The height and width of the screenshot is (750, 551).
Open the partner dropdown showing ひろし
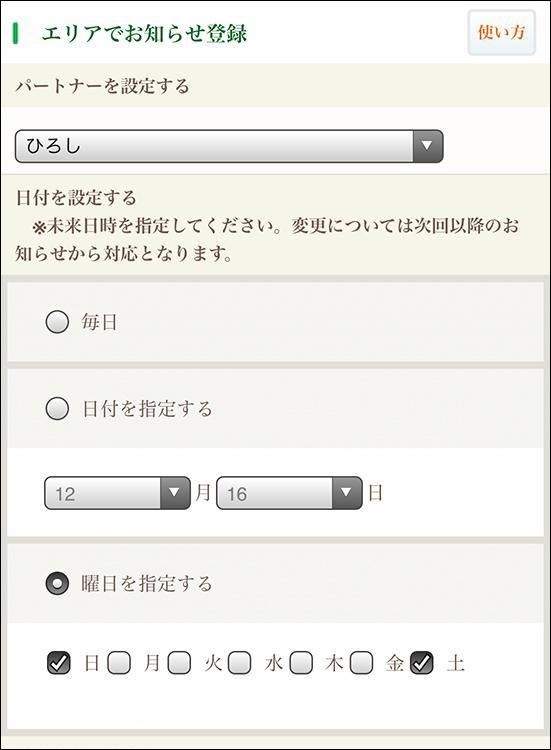click(x=229, y=146)
